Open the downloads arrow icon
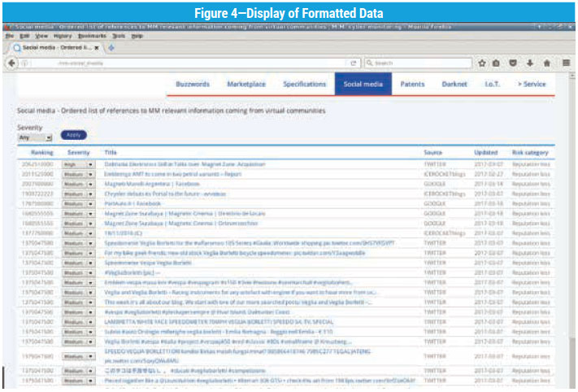 (530, 63)
